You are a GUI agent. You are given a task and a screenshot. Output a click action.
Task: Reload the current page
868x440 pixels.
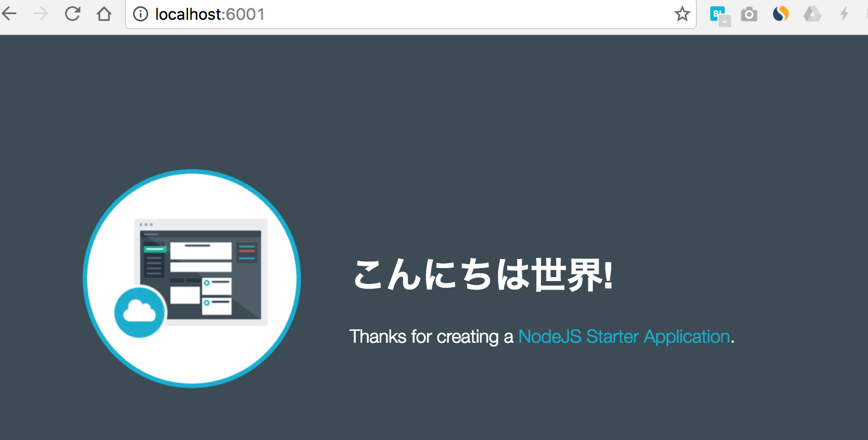72,14
